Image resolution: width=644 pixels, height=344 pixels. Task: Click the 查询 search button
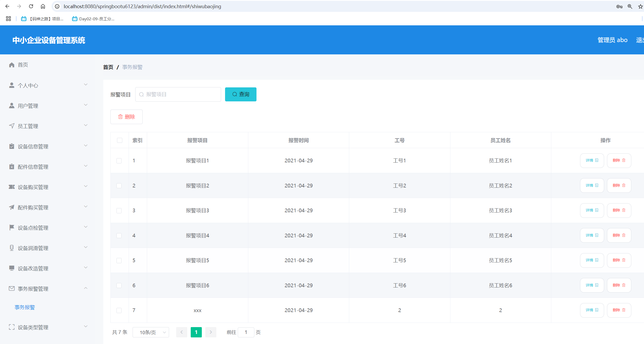click(x=241, y=94)
